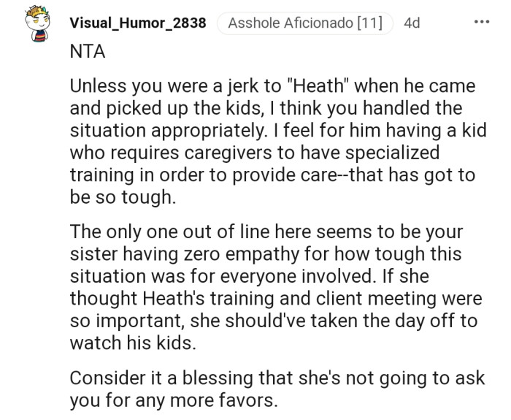511x420 pixels.
Task: Open the three-dot comment options menu
Action: click(482, 21)
